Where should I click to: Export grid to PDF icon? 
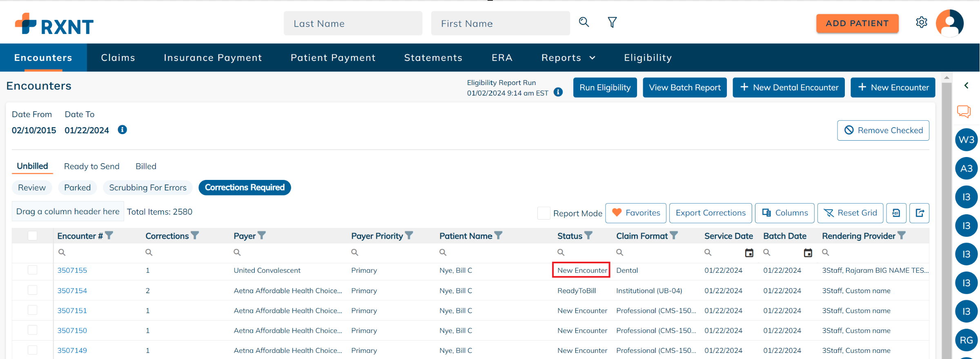coord(896,213)
